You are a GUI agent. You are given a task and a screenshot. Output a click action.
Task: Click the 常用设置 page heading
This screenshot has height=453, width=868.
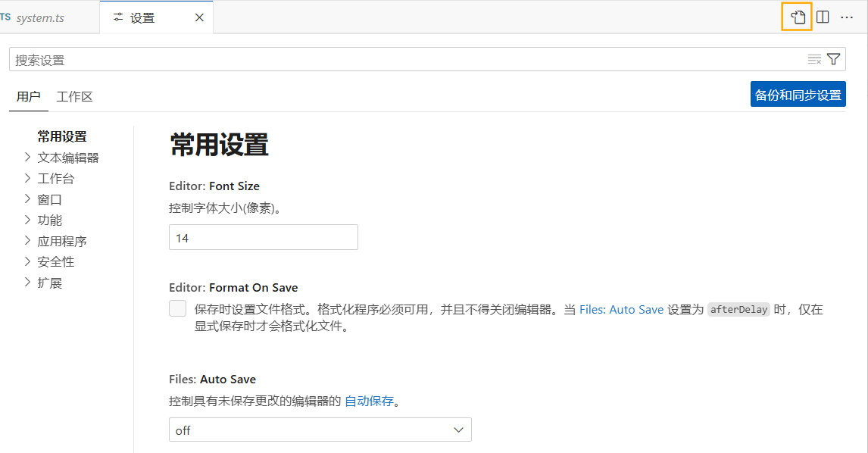(219, 145)
